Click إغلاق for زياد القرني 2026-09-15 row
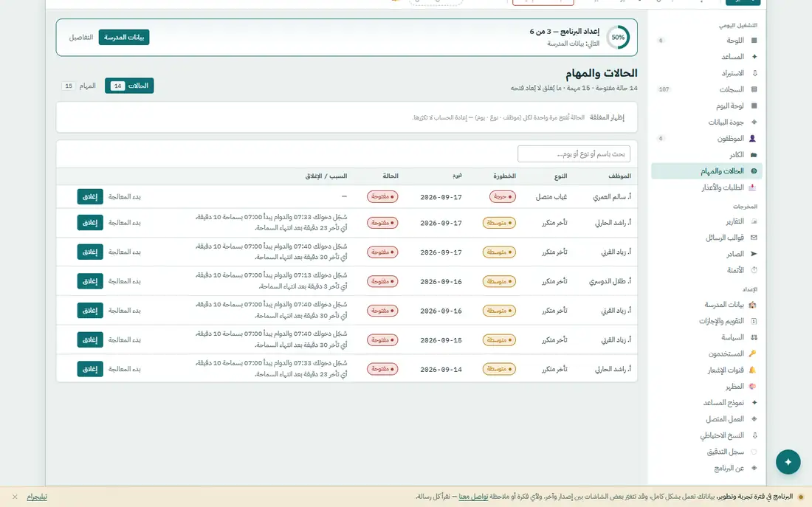 tap(90, 339)
